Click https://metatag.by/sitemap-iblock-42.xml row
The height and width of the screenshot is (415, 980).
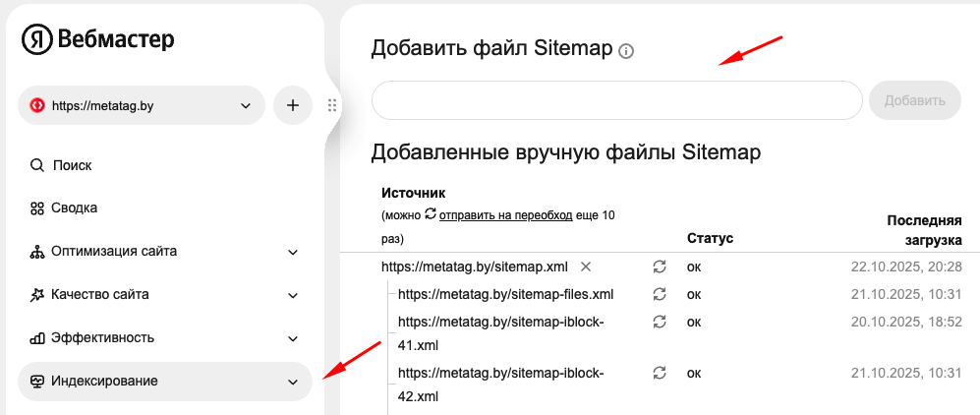pyautogui.click(x=501, y=385)
